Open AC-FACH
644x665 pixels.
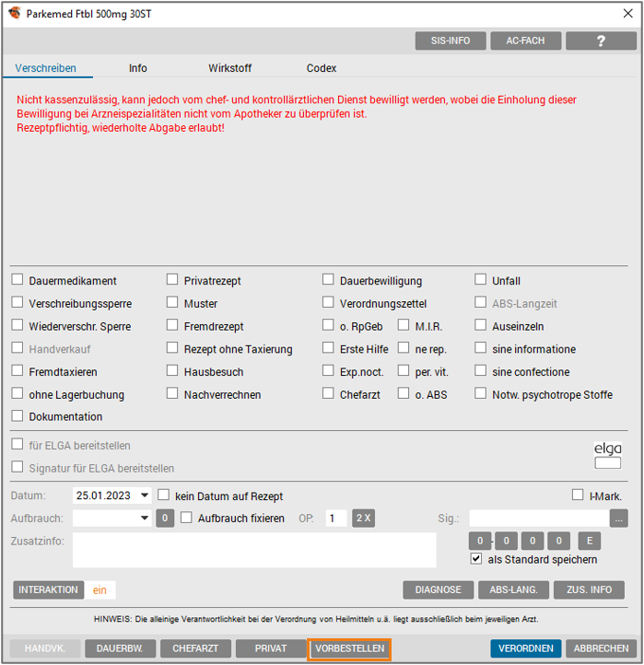(x=526, y=41)
